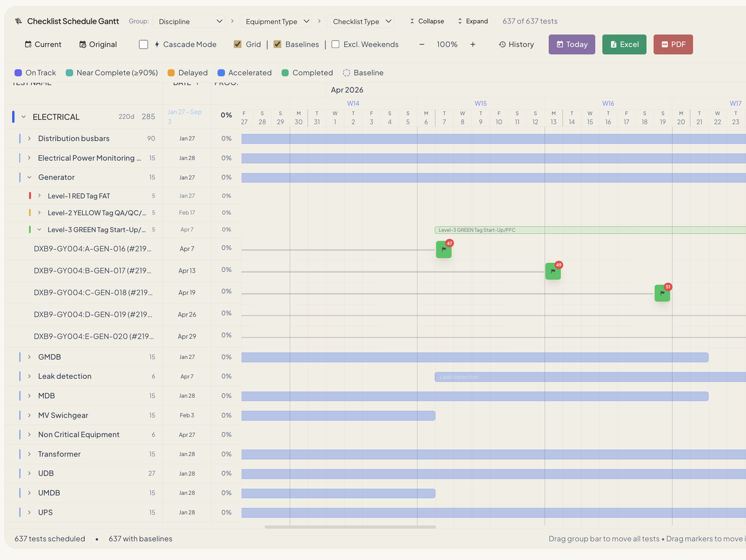Enable Excl. Weekends checkbox

coord(336,44)
